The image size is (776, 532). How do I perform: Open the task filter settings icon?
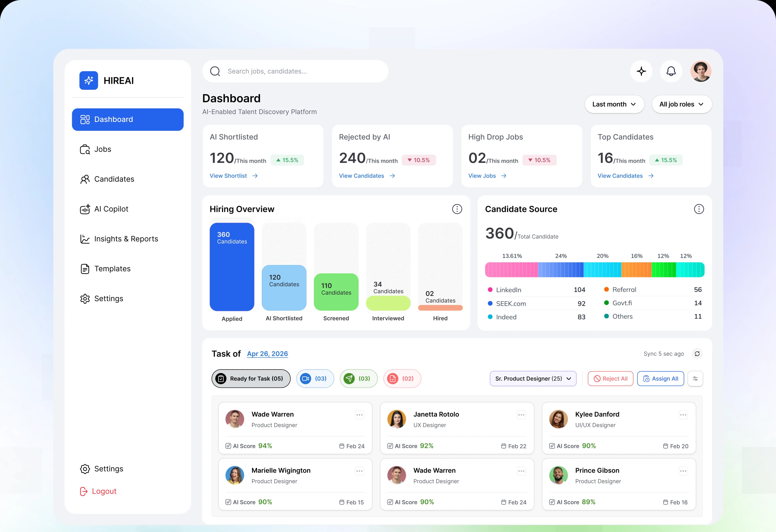pos(695,378)
